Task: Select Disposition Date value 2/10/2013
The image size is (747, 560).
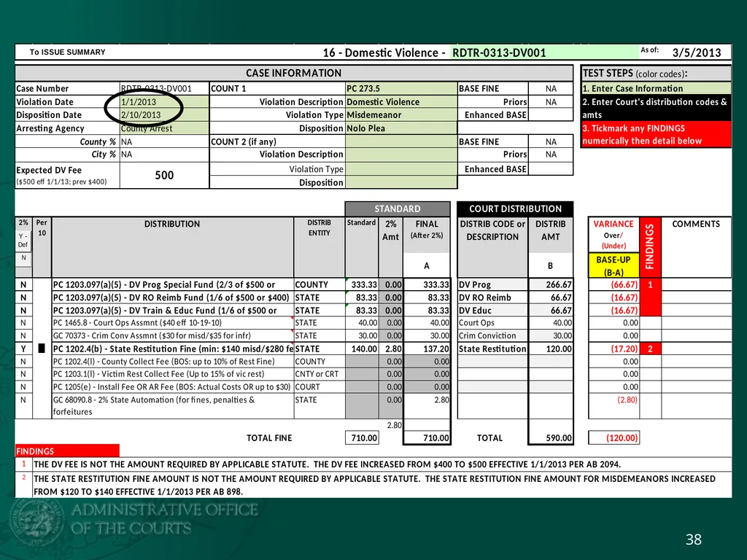Action: [164, 114]
